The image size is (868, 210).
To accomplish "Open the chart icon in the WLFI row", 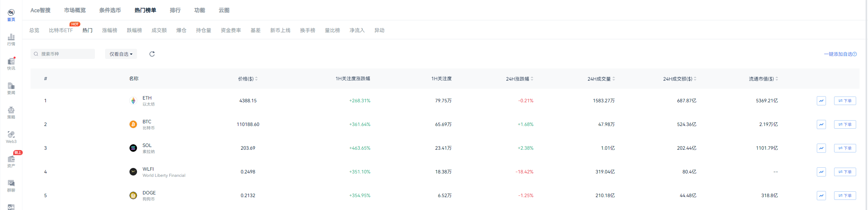I will (x=821, y=172).
